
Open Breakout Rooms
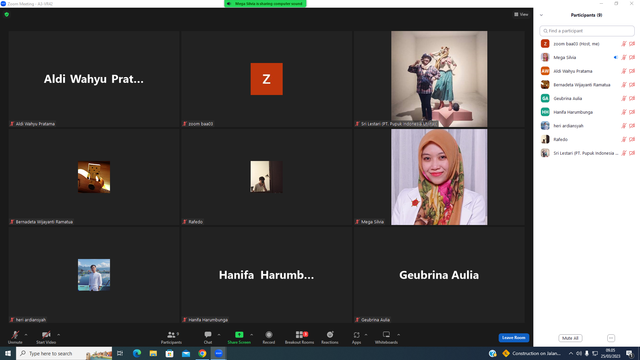point(299,337)
